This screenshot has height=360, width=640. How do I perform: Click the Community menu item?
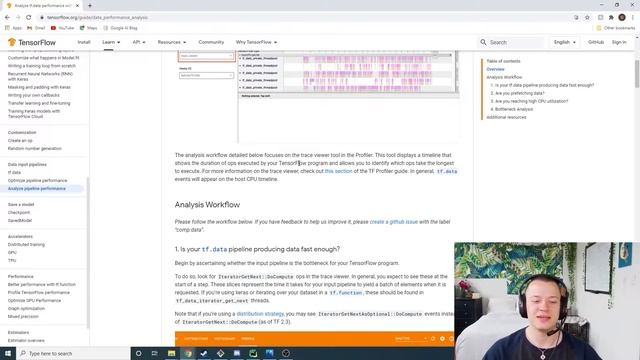coord(211,42)
